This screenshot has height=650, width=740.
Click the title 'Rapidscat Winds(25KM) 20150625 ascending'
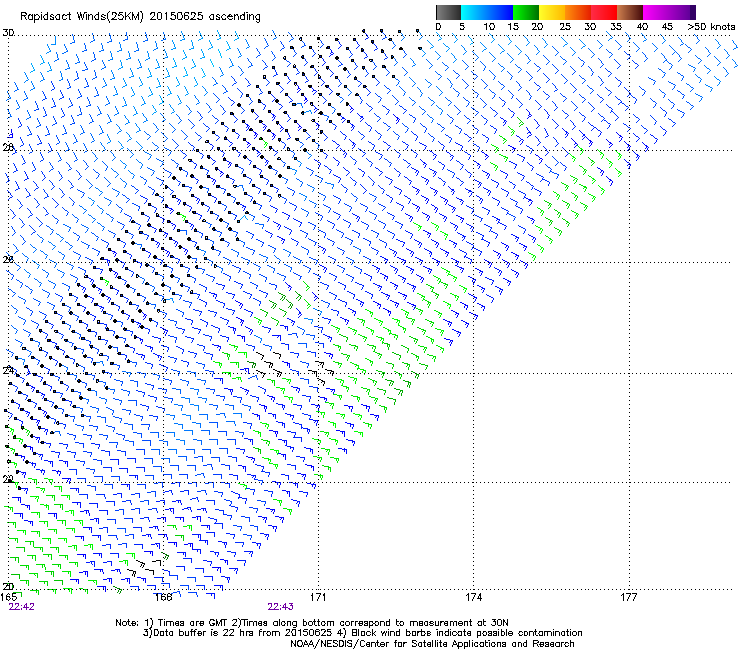[140, 17]
